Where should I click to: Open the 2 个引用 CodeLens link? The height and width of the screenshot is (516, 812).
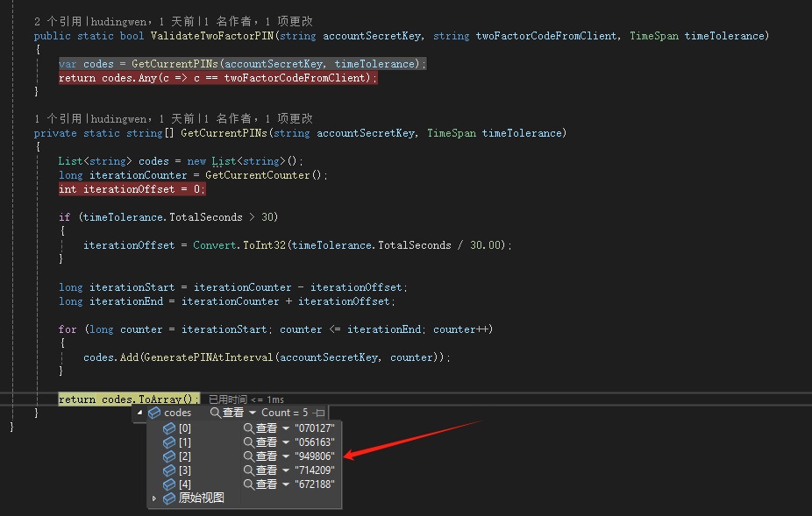[x=58, y=21]
